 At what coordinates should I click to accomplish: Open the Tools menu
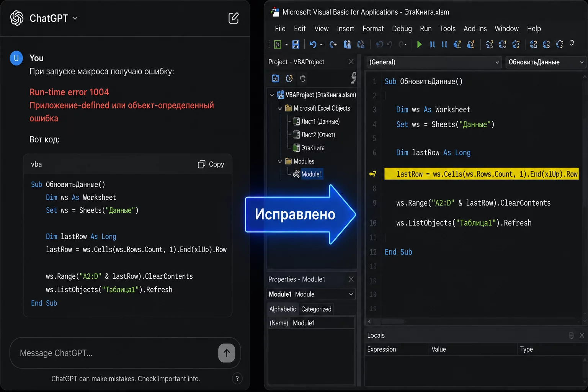click(x=448, y=29)
